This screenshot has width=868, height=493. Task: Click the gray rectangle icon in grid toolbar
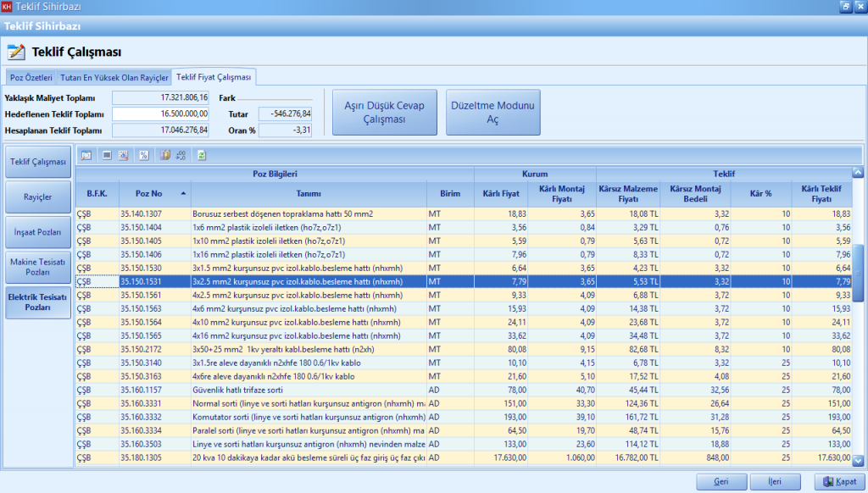107,155
